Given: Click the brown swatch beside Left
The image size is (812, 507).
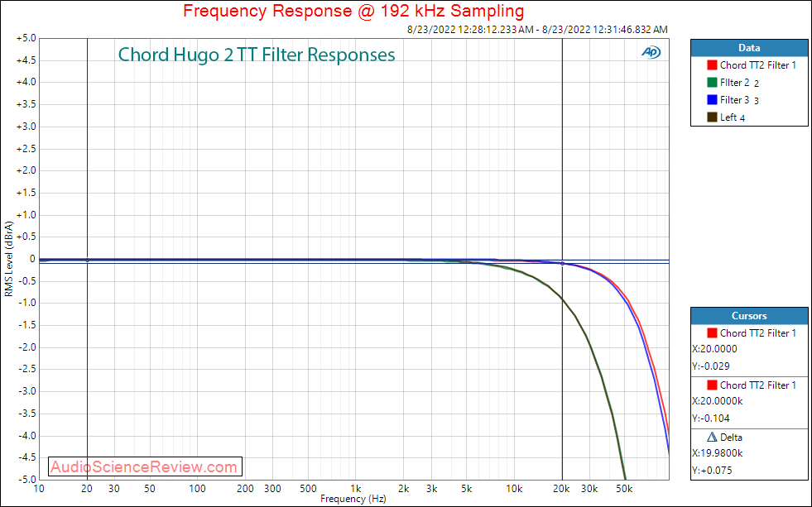Looking at the screenshot, I should (x=712, y=117).
